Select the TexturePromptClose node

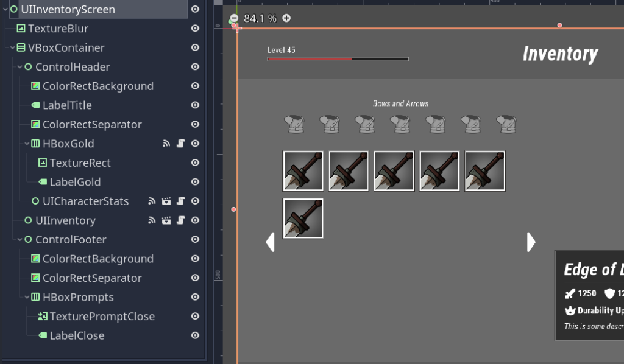[102, 317]
